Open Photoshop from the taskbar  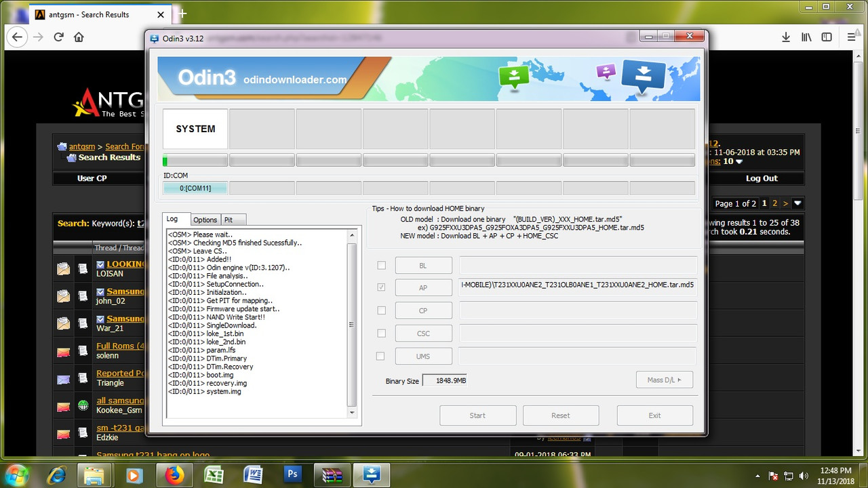[x=293, y=475]
